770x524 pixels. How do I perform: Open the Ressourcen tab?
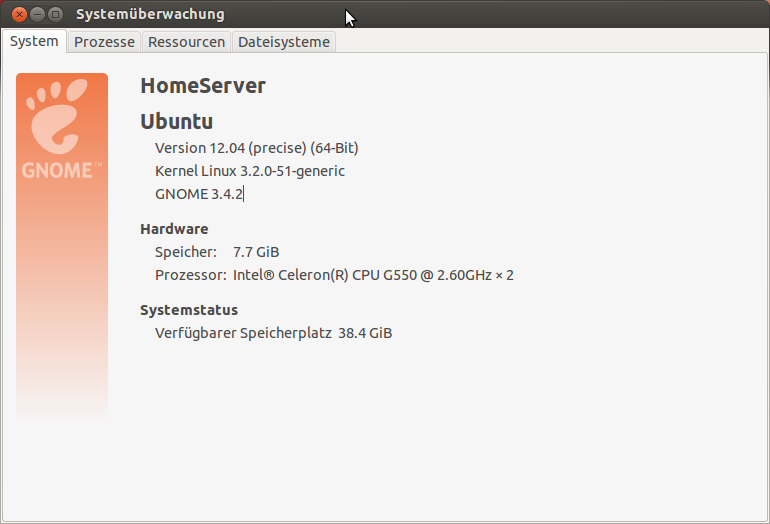pos(187,42)
